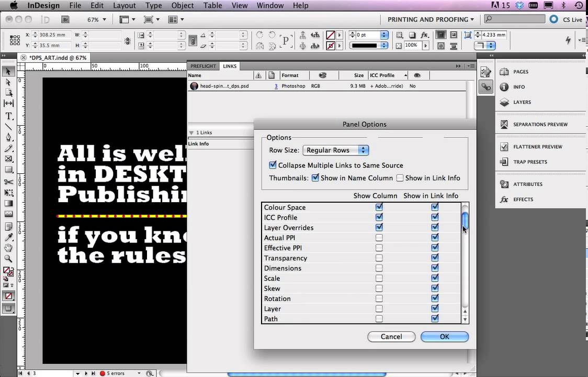Uncheck Transparency Show in Link Info
Image resolution: width=588 pixels, height=377 pixels.
pyautogui.click(x=435, y=258)
